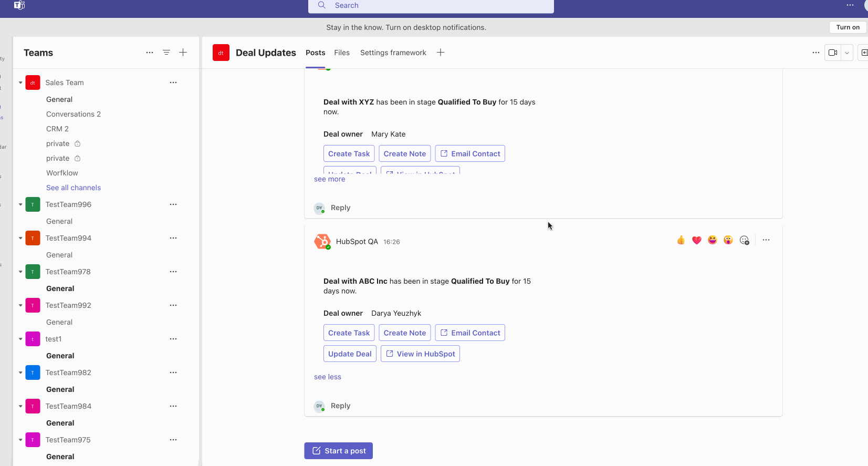Click the Deal Updates channel avatar
Screen dimensions: 868x466
[x=221, y=53]
